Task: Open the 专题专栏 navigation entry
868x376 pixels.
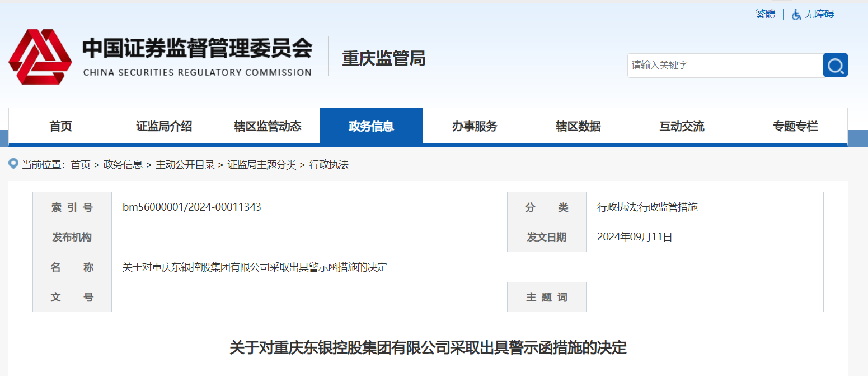Action: (x=795, y=126)
